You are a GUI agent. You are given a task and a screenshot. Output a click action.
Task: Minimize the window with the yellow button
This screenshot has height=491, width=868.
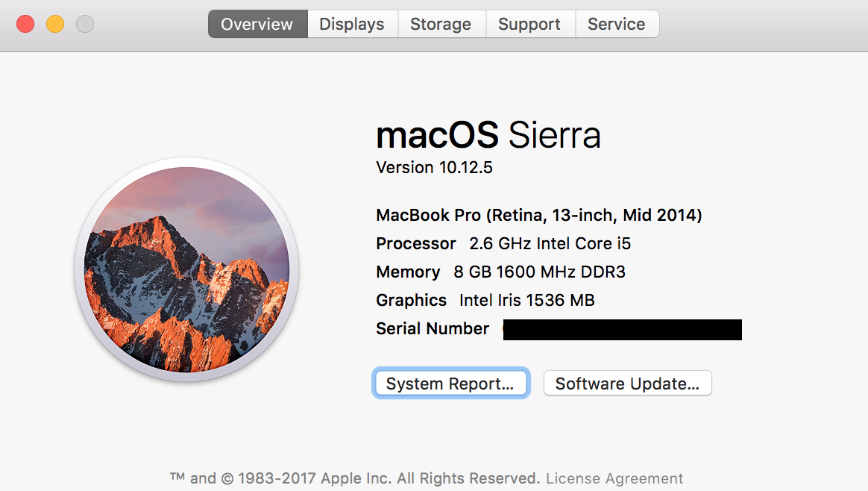tap(55, 24)
